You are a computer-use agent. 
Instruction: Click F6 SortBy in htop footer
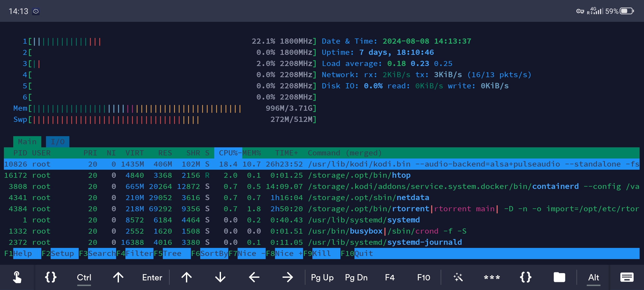[210, 253]
